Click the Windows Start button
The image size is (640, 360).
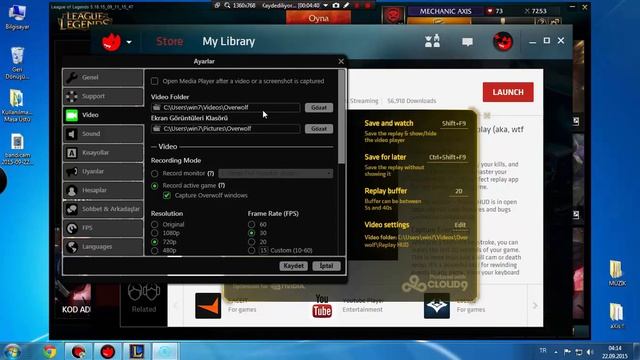(11, 351)
